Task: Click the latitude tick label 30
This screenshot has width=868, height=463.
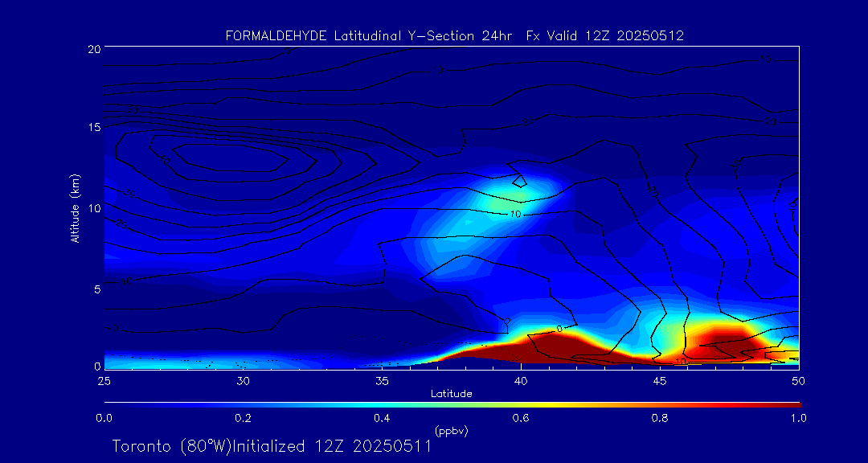Action: click(243, 381)
